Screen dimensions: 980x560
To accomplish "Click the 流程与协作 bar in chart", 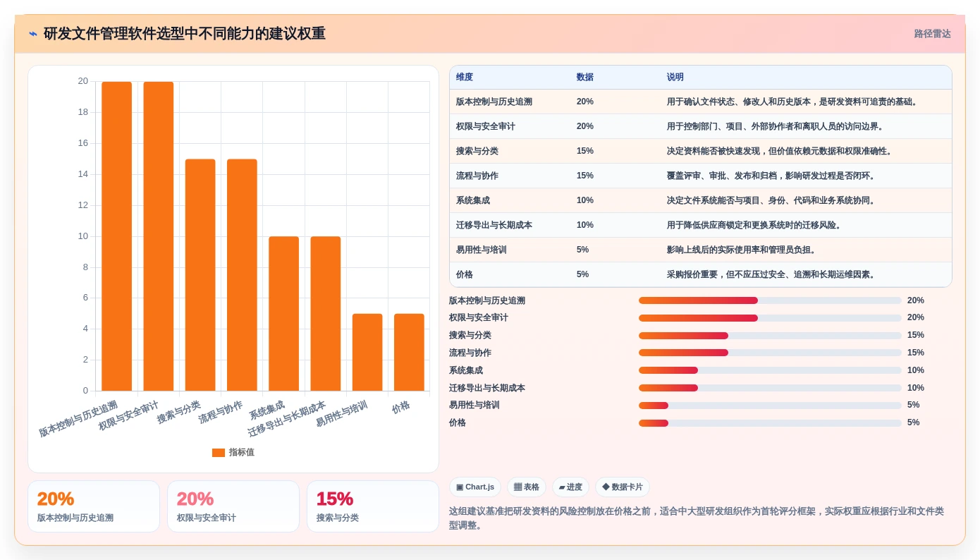I will [x=242, y=275].
